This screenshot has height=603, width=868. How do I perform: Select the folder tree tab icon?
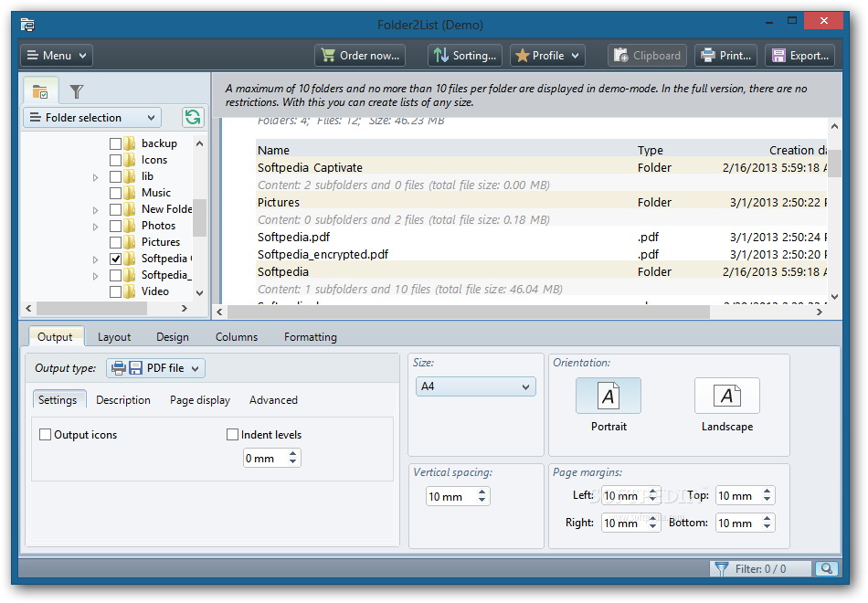(x=40, y=91)
